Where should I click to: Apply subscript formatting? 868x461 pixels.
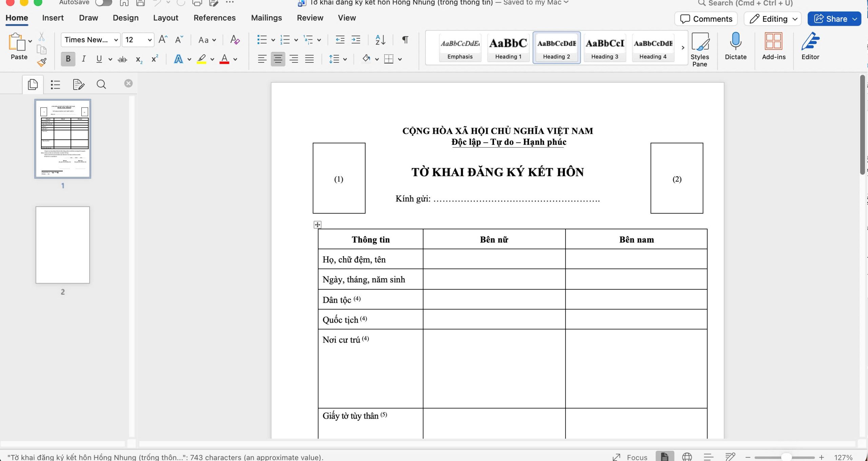139,59
